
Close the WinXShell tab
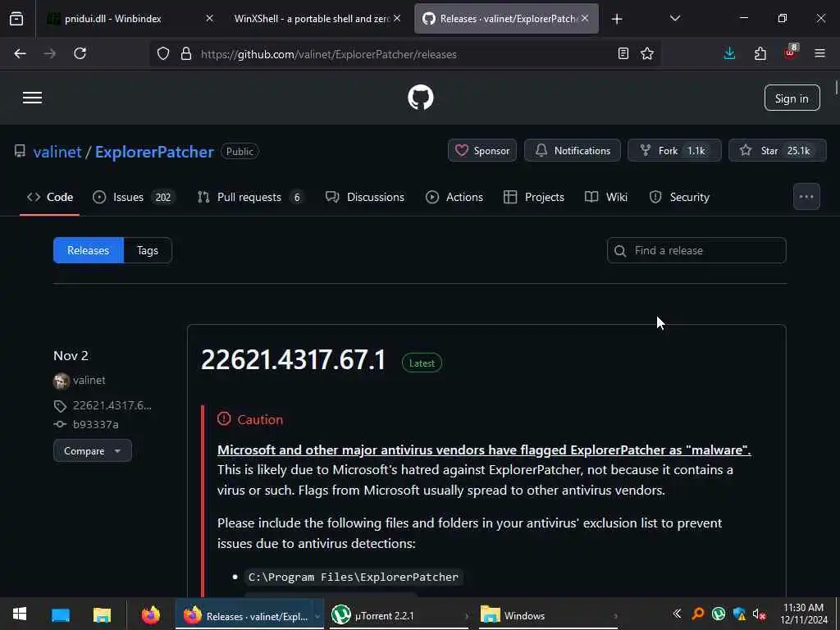point(397,18)
